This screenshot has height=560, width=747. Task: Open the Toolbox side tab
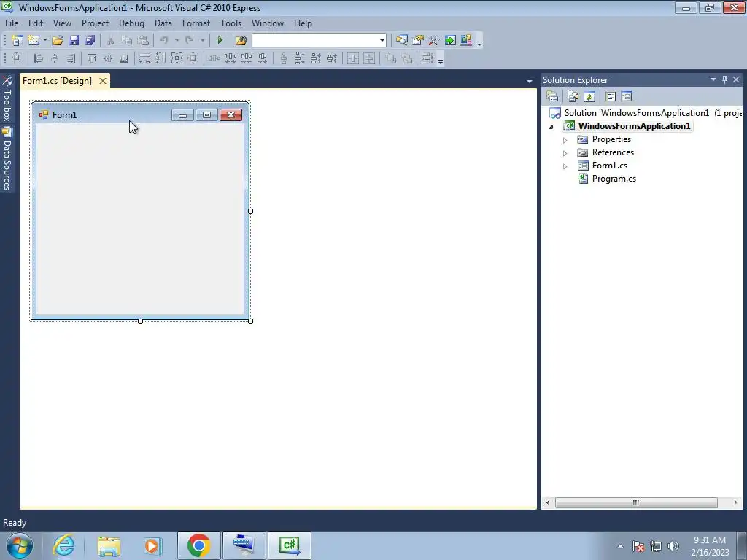point(7,99)
